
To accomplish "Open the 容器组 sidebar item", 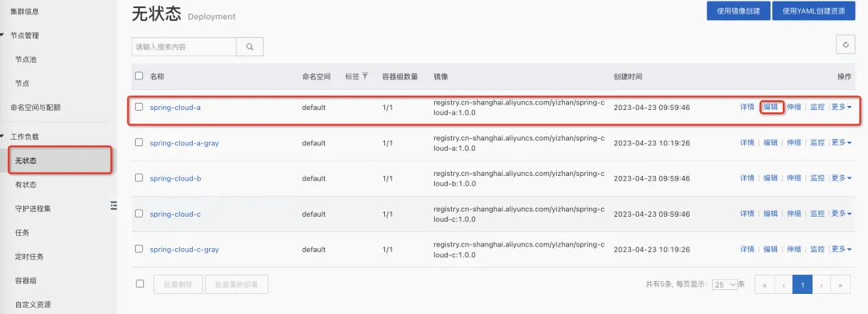I will pyautogui.click(x=26, y=281).
